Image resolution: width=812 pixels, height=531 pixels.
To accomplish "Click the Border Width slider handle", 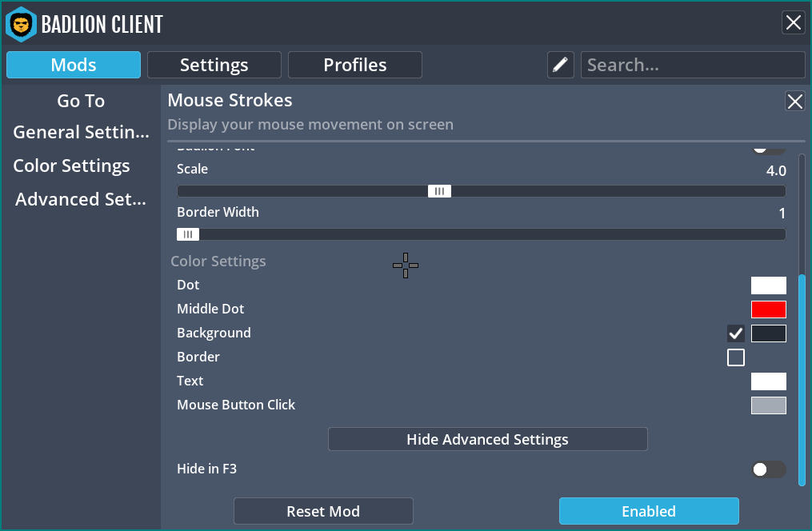I will tap(187, 234).
